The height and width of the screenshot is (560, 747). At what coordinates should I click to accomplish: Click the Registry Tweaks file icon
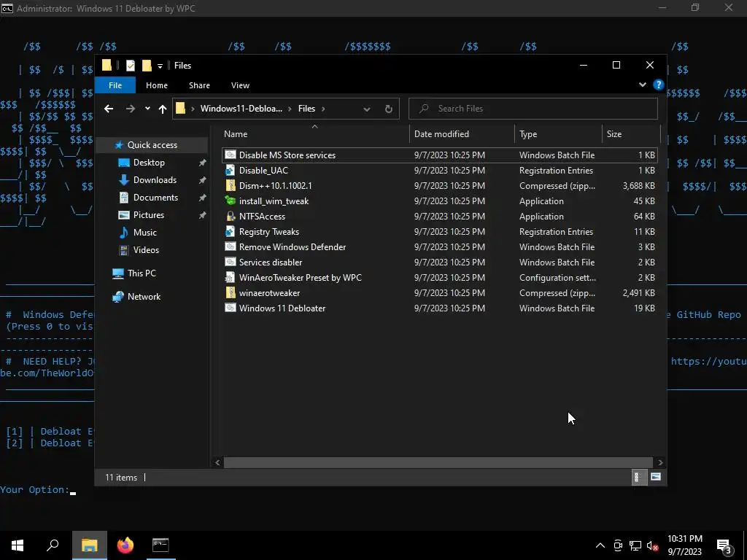230,231
